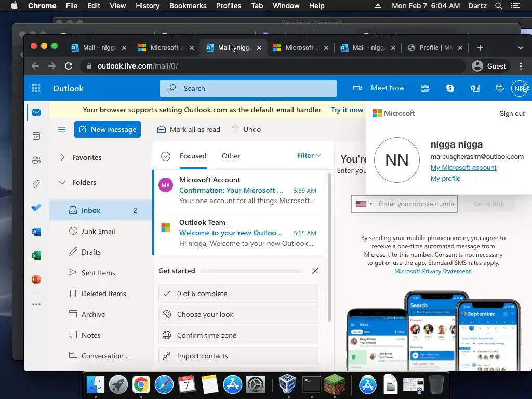This screenshot has height=399, width=532.
Task: Switch to the Other inbox tab
Action: pos(231,156)
